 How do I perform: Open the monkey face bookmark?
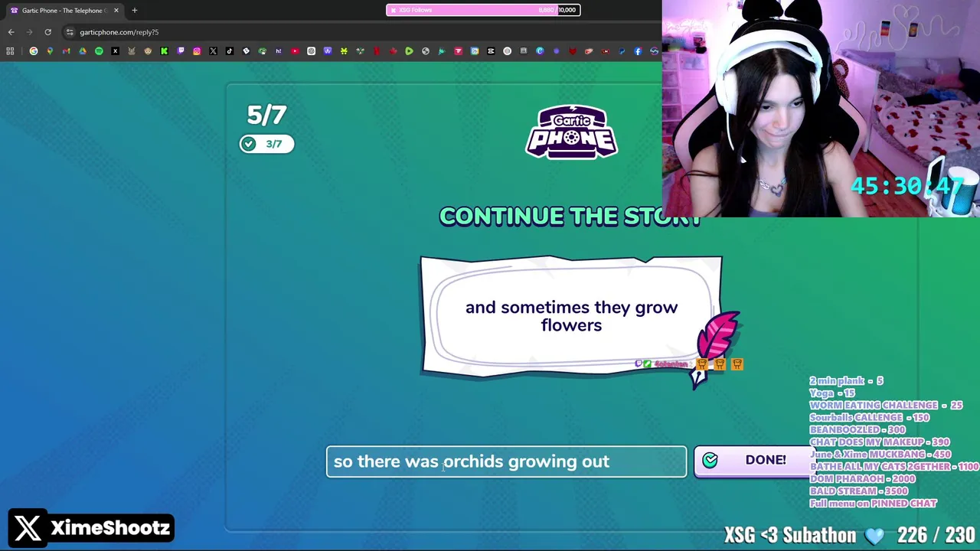pos(148,51)
